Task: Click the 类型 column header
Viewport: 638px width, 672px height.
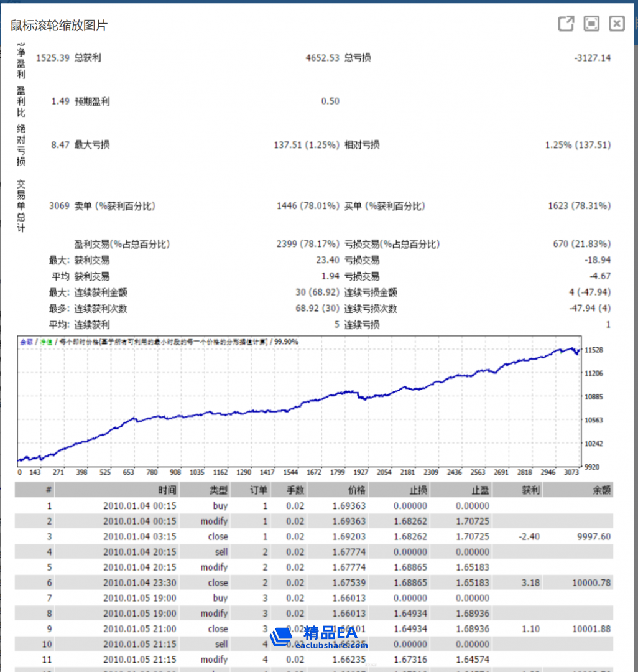Action: [x=218, y=490]
